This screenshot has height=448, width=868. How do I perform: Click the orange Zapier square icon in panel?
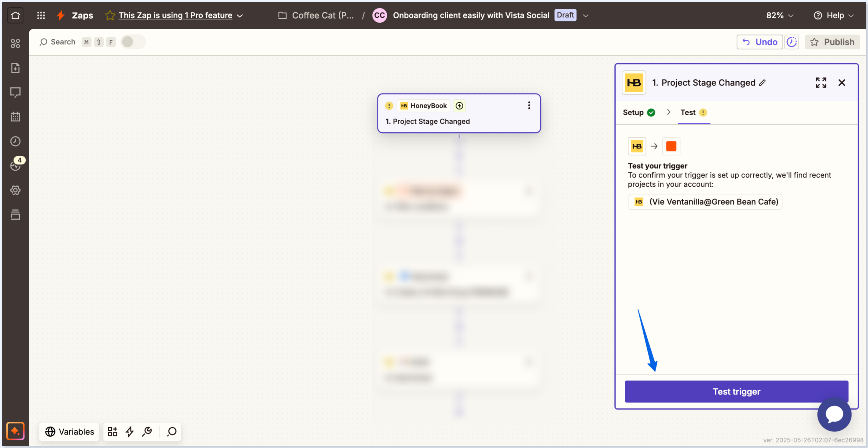coord(671,146)
